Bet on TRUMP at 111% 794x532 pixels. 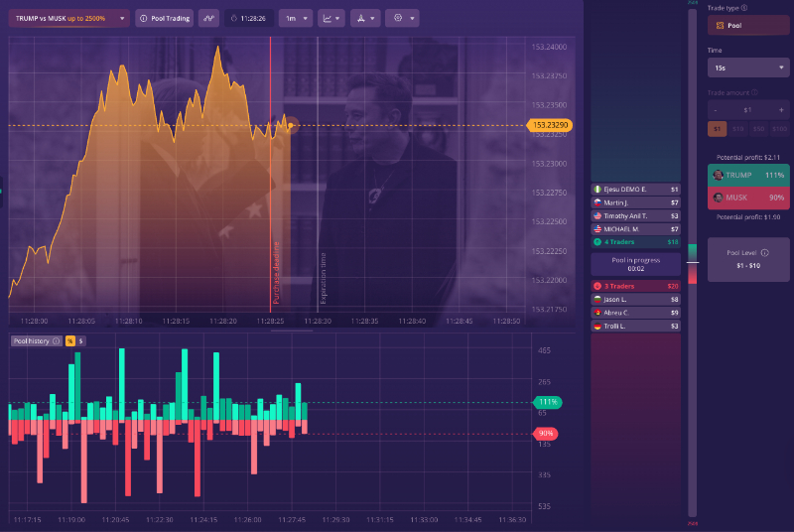pos(748,175)
